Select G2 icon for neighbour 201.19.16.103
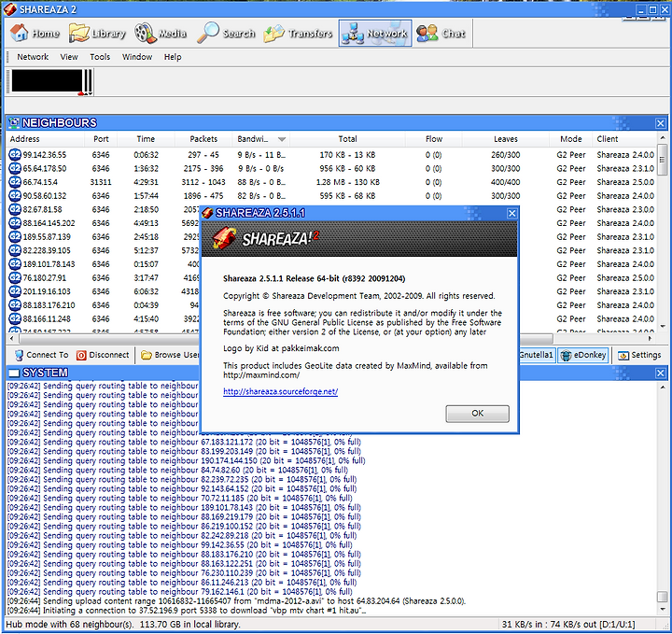Viewport: 672px width, 634px height. [15, 291]
